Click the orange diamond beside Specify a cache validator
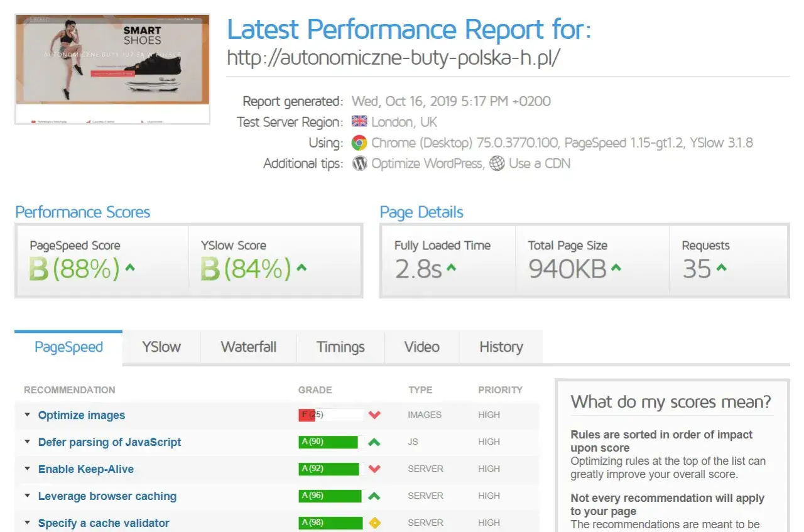 tap(375, 523)
